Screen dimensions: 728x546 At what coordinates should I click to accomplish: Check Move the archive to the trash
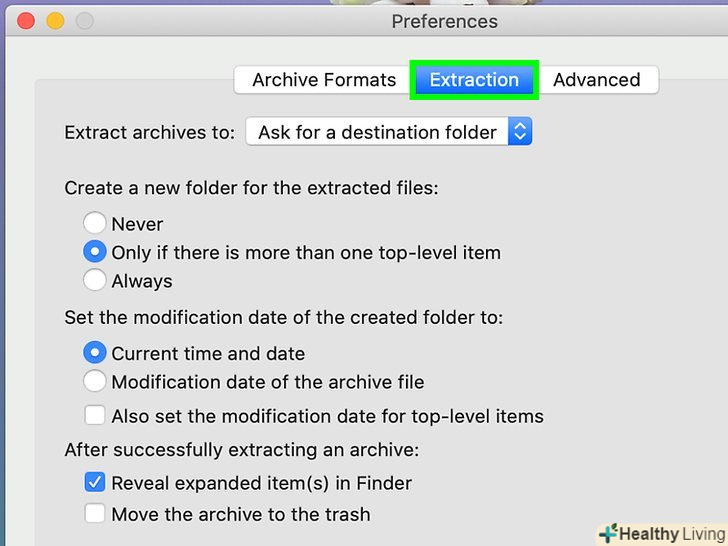coord(95,514)
